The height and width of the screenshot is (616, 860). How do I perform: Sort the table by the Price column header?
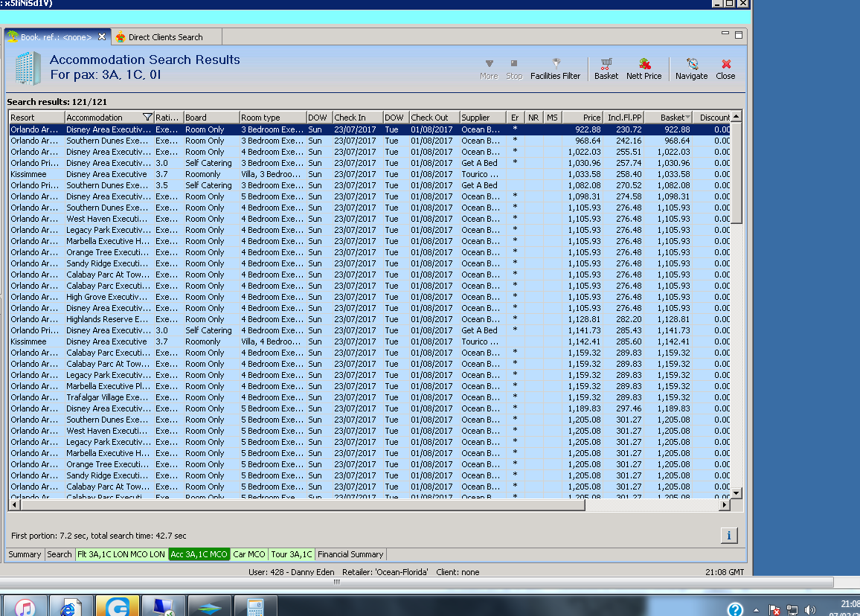coord(583,118)
